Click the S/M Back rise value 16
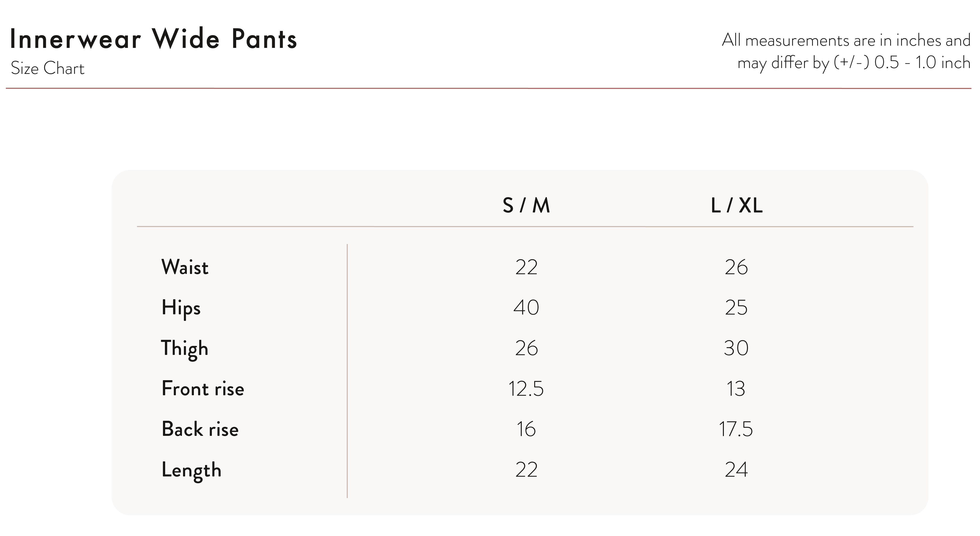This screenshot has width=980, height=536. [526, 429]
